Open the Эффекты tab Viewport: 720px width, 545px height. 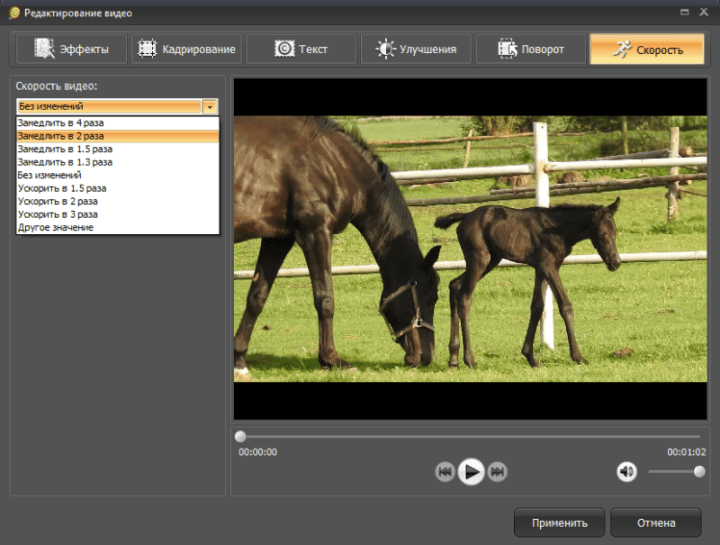click(69, 49)
